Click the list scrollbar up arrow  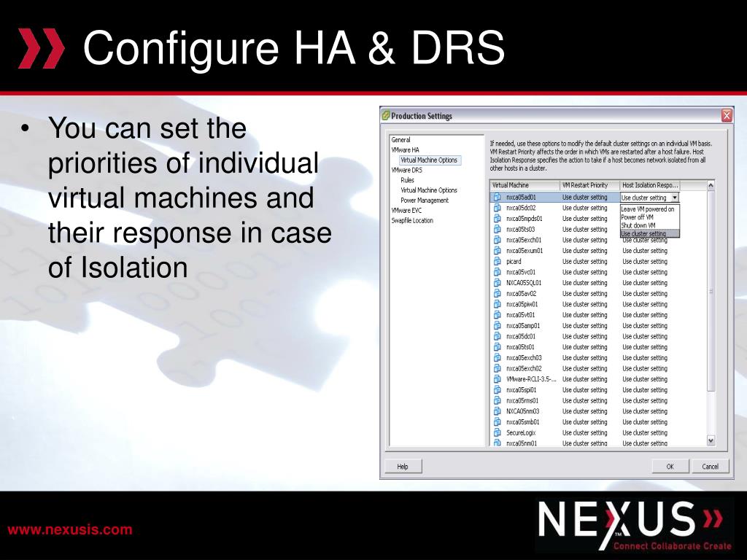pyautogui.click(x=711, y=185)
